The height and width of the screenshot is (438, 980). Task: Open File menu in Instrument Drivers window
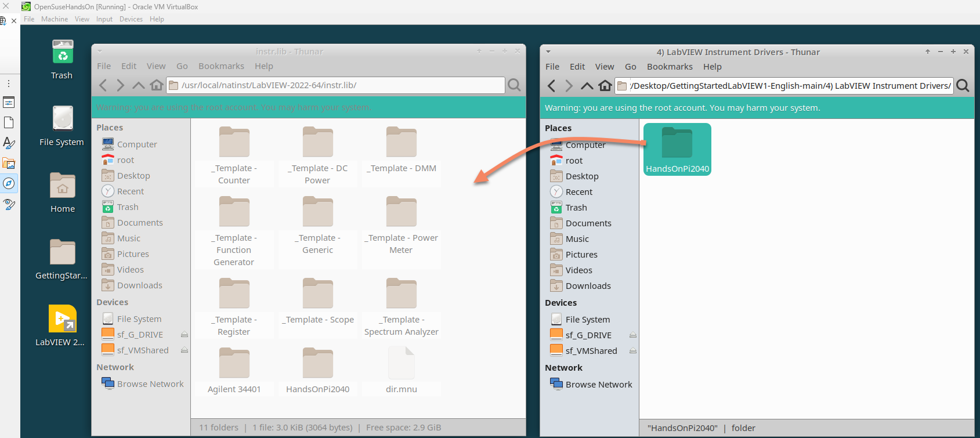coord(552,67)
